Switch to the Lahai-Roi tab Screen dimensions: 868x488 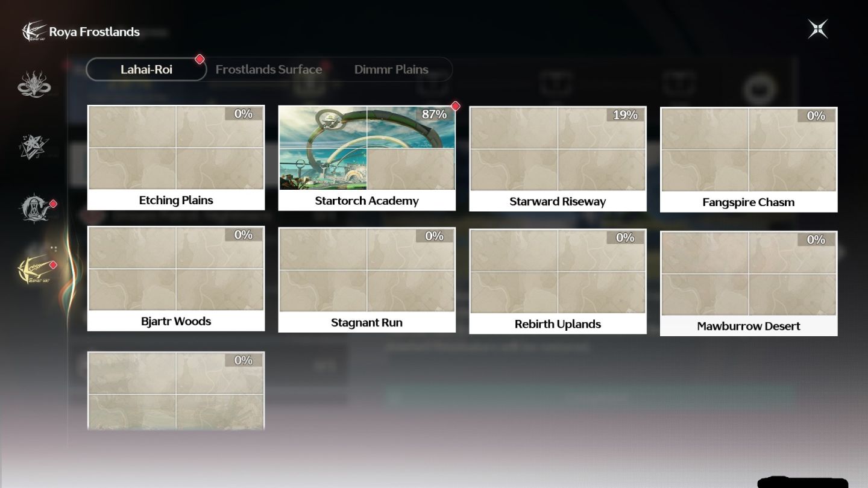pos(146,69)
